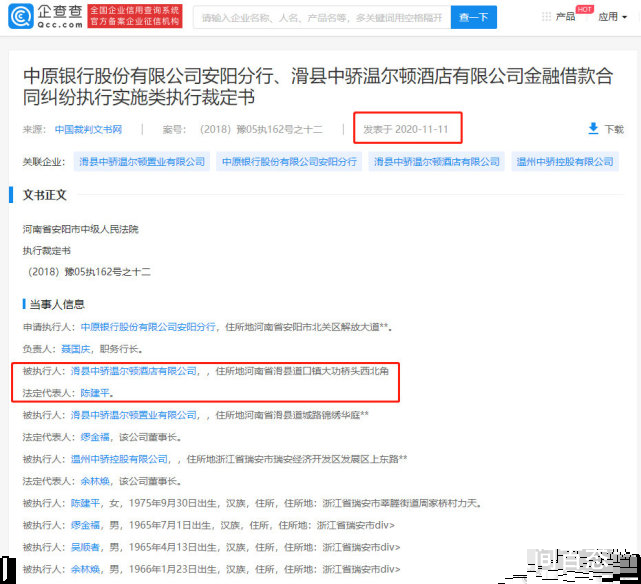Viewport: 641px width, 584px height.
Task: Open 余林焕 link born 1966年1月23日
Action: point(85,569)
